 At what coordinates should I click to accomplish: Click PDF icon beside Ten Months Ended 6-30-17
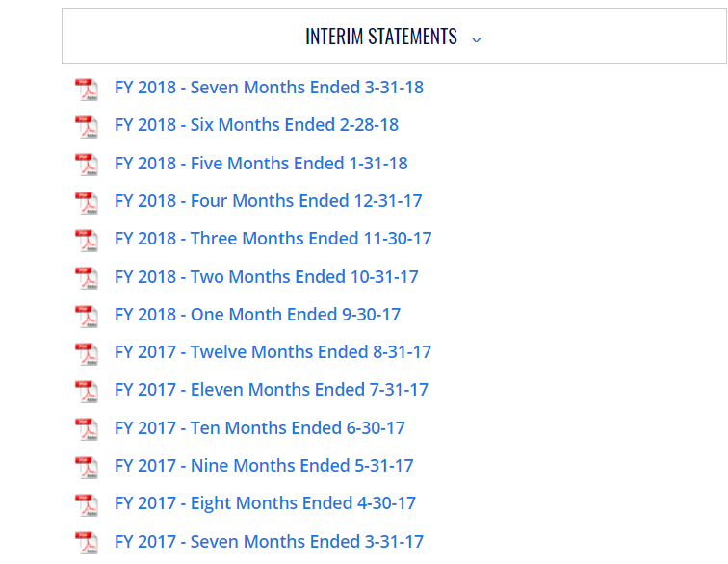[87, 429]
